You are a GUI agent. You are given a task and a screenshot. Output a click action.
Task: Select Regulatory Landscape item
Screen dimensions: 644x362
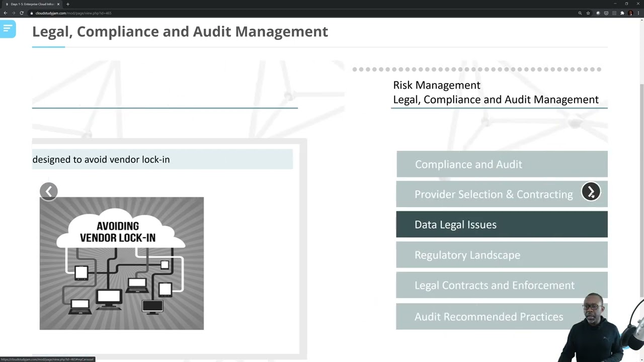tap(502, 255)
